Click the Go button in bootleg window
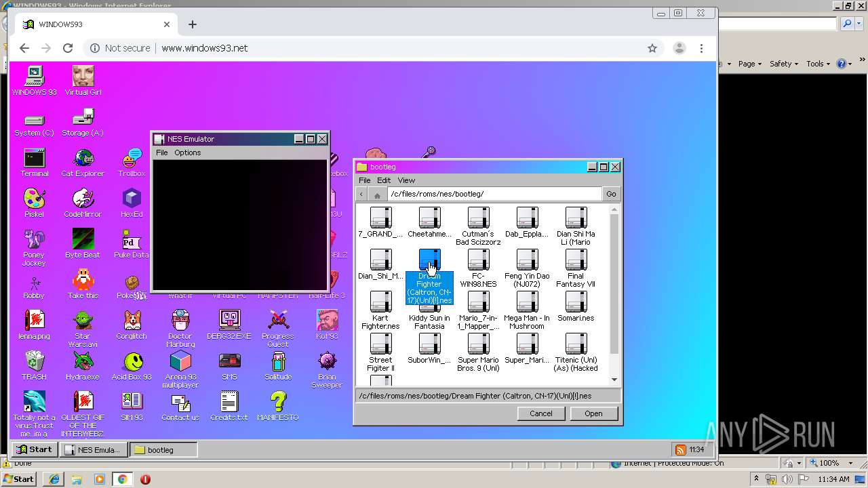Image resolution: width=868 pixels, height=488 pixels. click(x=611, y=194)
